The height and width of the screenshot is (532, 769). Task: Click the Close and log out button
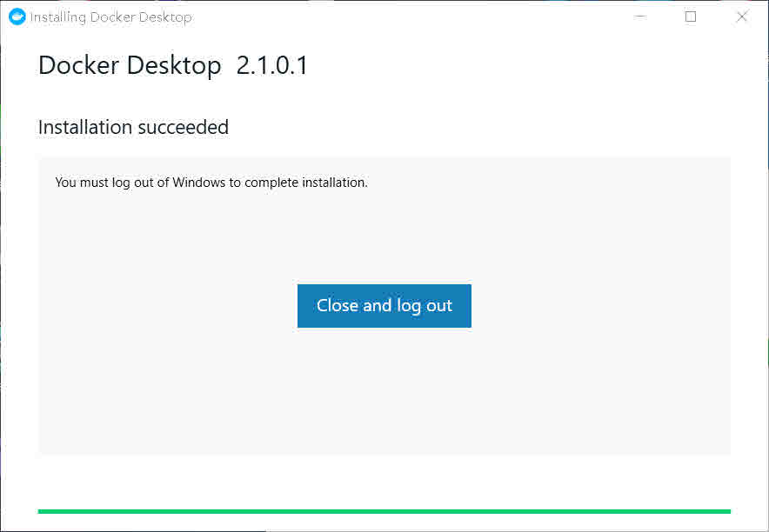coord(384,306)
